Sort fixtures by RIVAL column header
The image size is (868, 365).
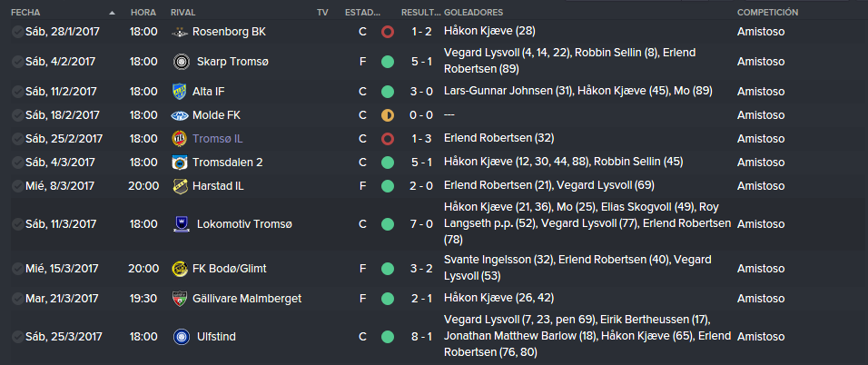coord(183,12)
